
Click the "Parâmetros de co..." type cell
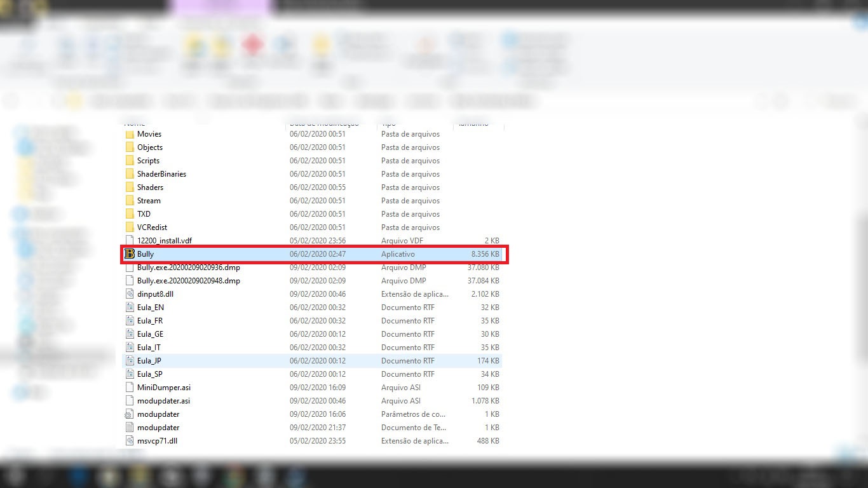(414, 414)
